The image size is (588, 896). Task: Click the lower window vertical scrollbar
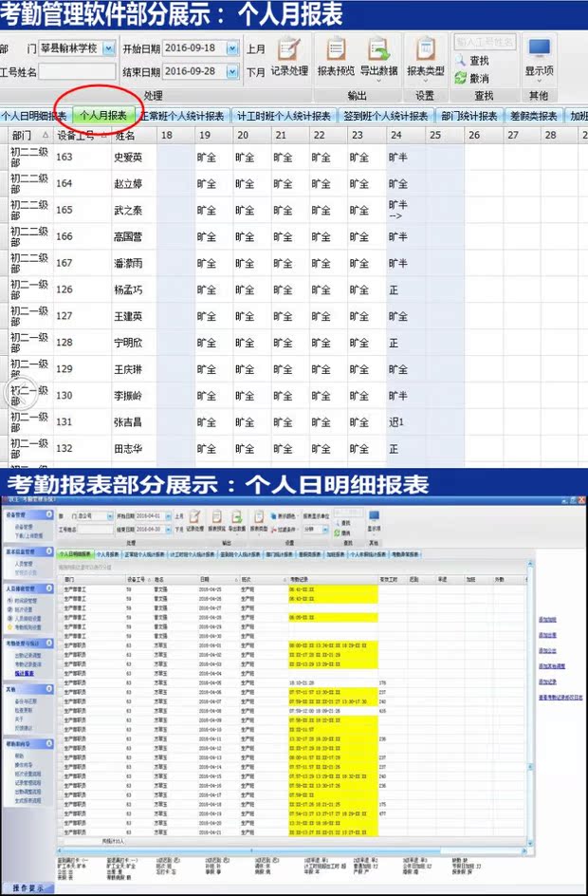pyautogui.click(x=531, y=703)
